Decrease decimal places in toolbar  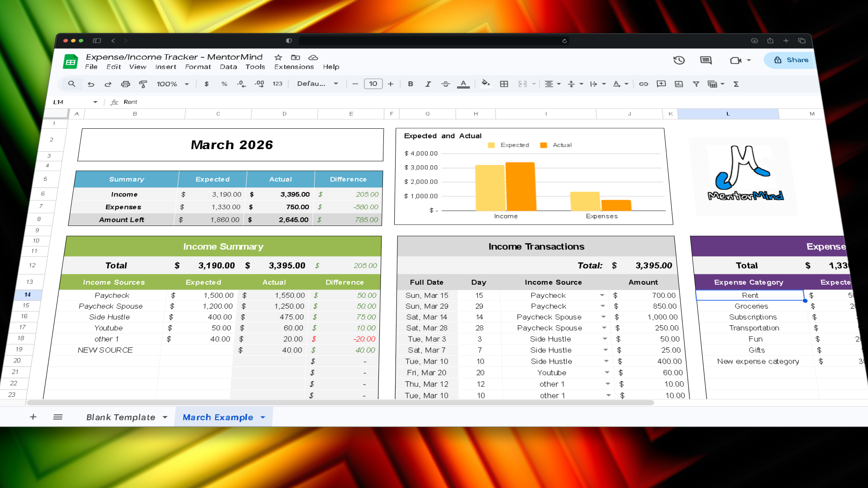(x=241, y=84)
